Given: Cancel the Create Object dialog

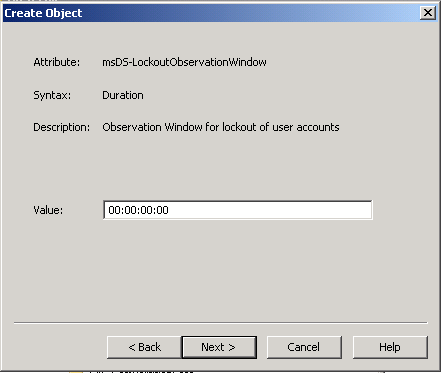Looking at the screenshot, I should (x=304, y=347).
